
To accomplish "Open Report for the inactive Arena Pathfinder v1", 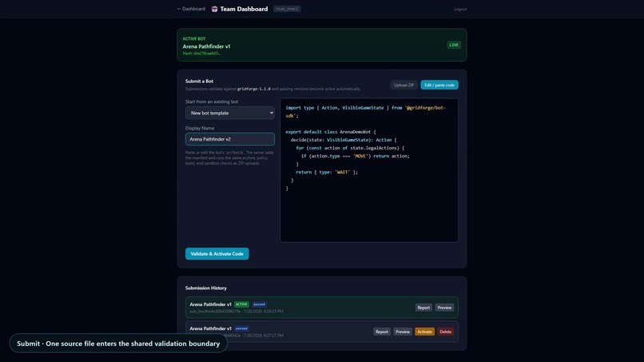I will [x=382, y=332].
